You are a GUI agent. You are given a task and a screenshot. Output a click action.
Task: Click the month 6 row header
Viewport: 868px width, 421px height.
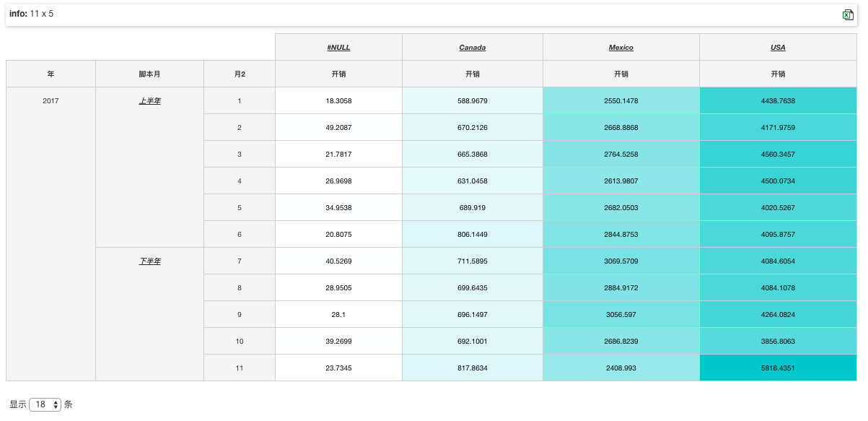tap(240, 235)
